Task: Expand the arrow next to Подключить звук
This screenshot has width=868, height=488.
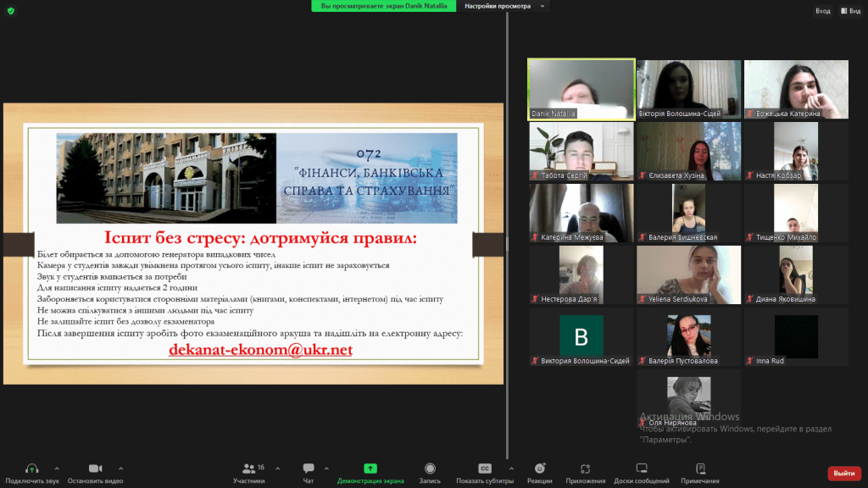Action: pos(57,468)
